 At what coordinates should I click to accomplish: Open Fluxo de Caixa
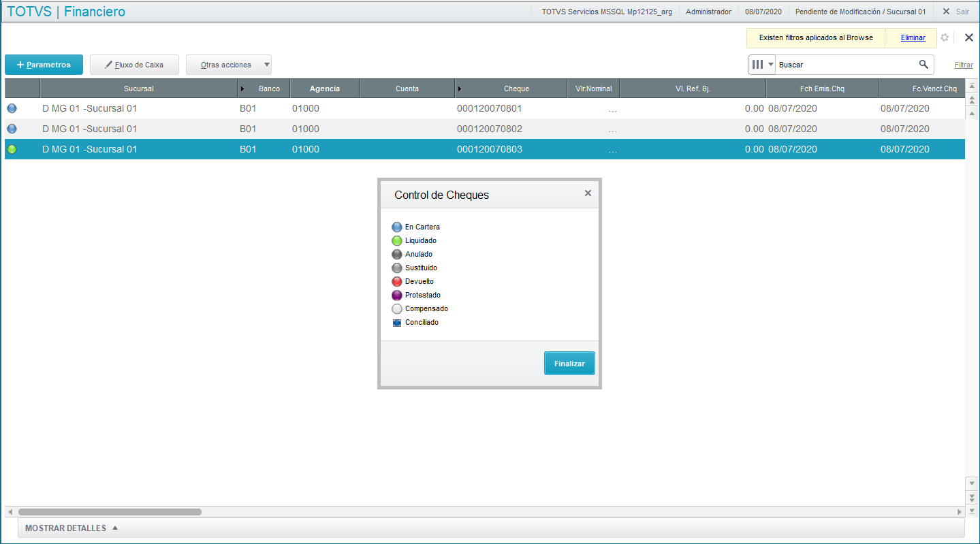[135, 65]
